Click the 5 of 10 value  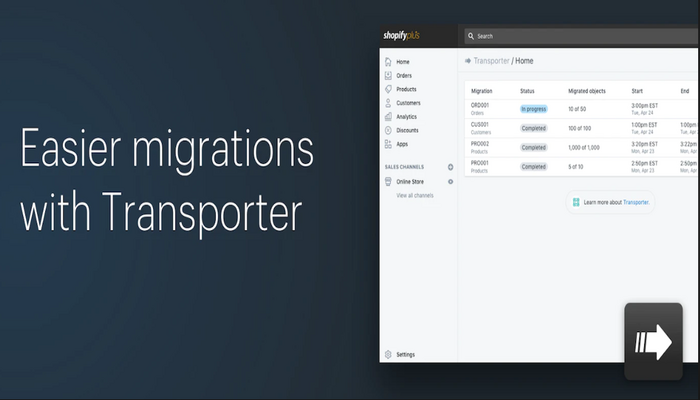[575, 167]
